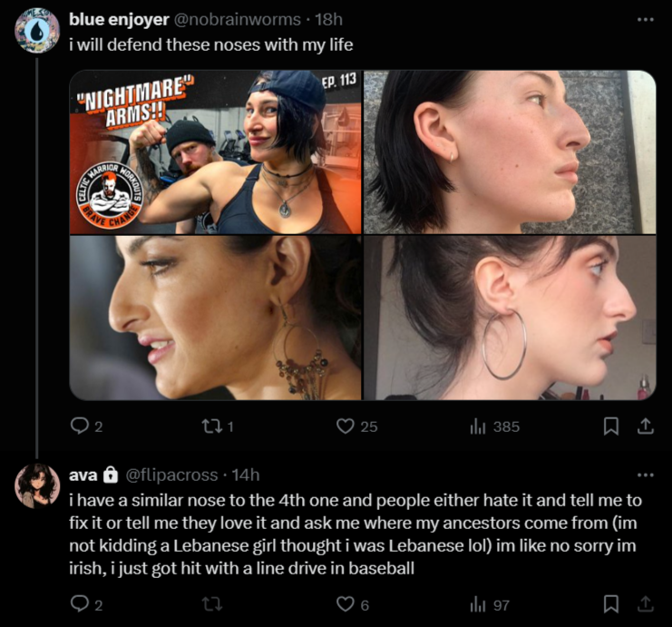The height and width of the screenshot is (627, 672).
Task: Open ava's profile avatar
Action: pos(37,486)
